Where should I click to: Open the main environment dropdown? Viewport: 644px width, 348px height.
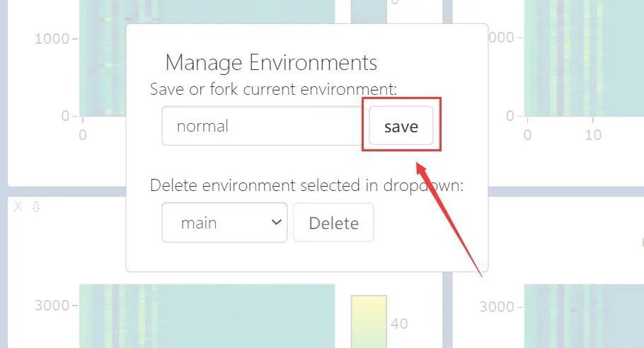coord(224,222)
